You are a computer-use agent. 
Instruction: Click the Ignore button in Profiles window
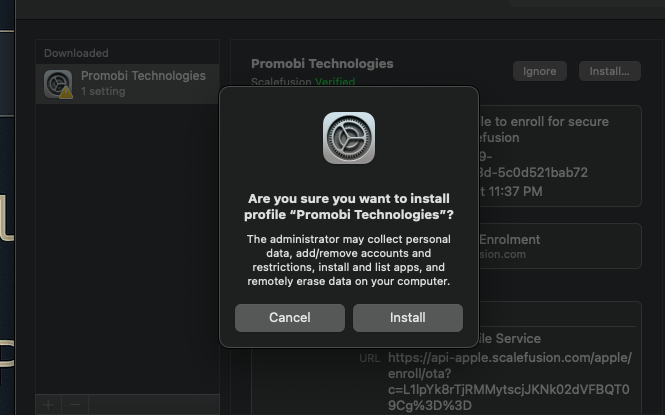(x=539, y=71)
